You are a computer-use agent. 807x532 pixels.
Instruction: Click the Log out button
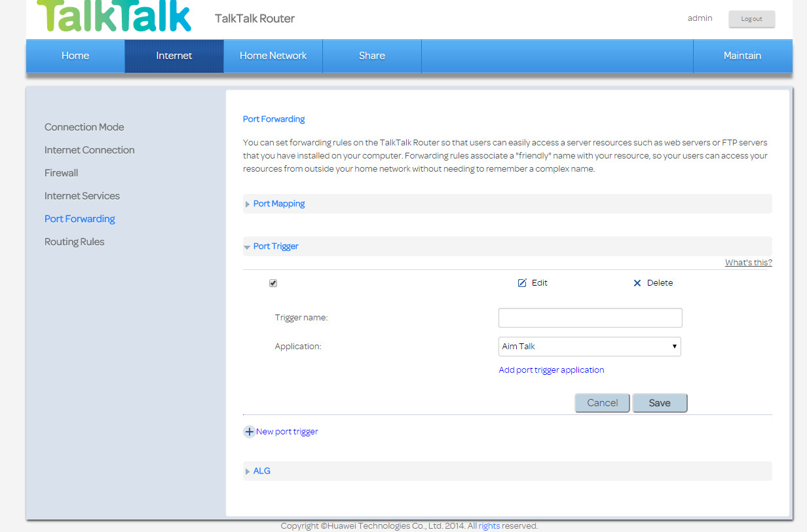pyautogui.click(x=751, y=19)
